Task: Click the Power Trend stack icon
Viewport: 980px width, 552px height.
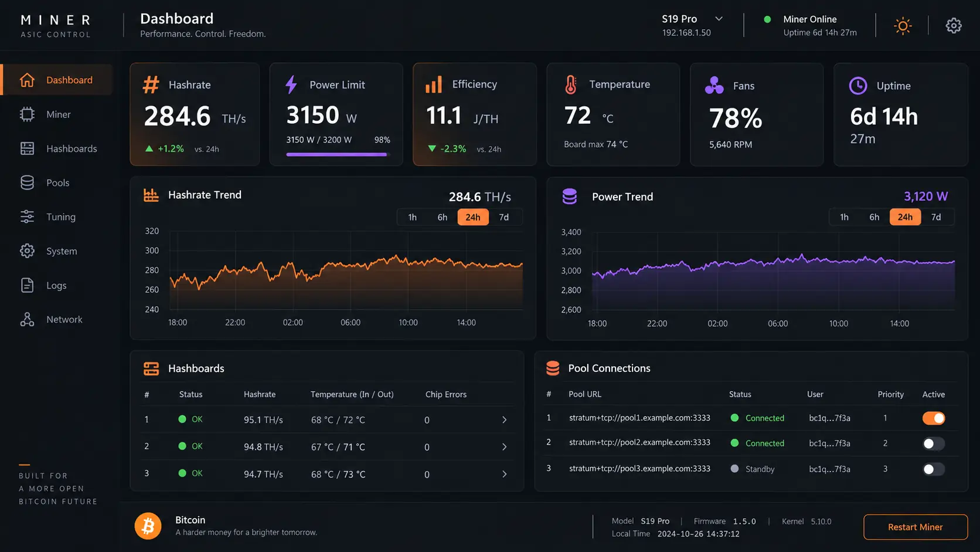Action: (x=570, y=197)
